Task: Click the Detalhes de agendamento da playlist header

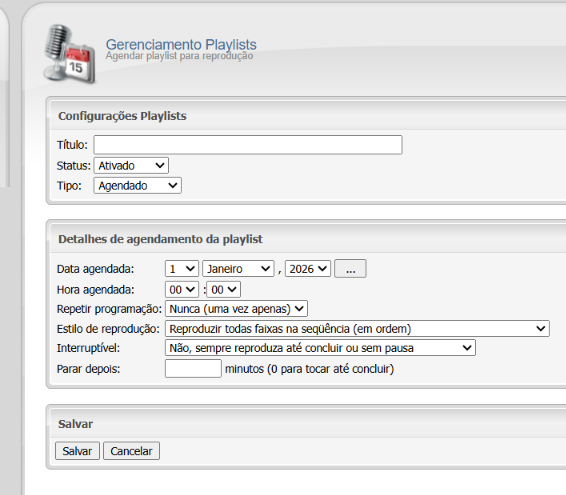Action: click(160, 239)
